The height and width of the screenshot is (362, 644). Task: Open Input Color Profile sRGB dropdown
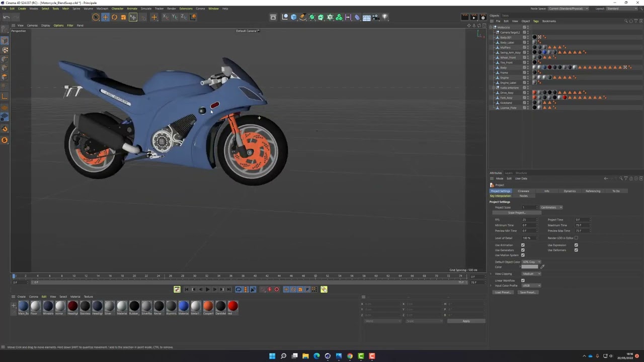(531, 286)
